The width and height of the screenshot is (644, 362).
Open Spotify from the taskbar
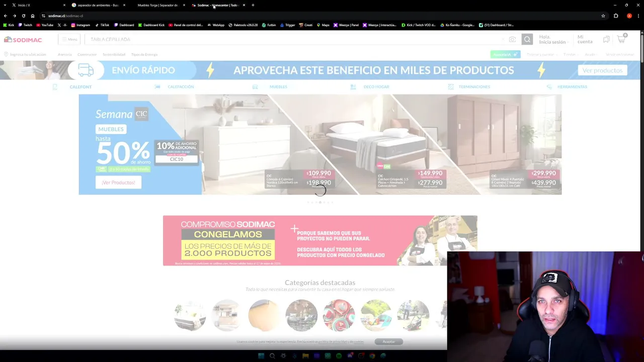tap(339, 356)
